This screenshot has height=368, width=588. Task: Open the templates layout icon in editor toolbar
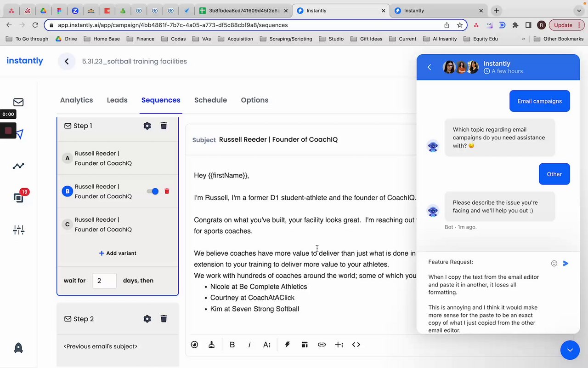pos(304,345)
